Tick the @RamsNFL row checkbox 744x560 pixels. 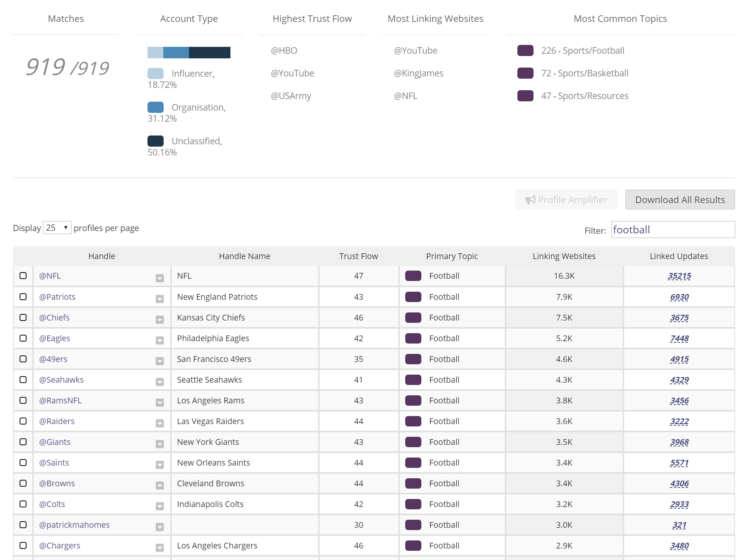coord(23,400)
